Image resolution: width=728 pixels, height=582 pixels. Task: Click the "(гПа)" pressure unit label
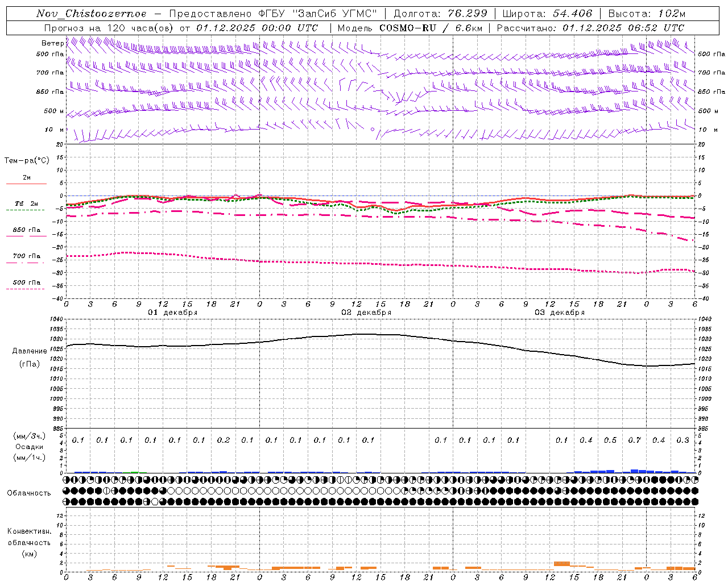30,364
